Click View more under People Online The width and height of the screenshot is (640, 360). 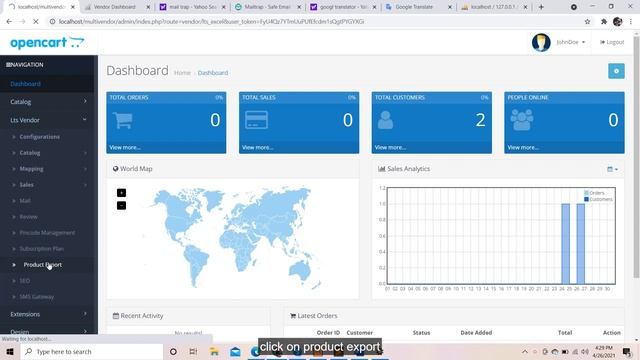[x=522, y=147]
